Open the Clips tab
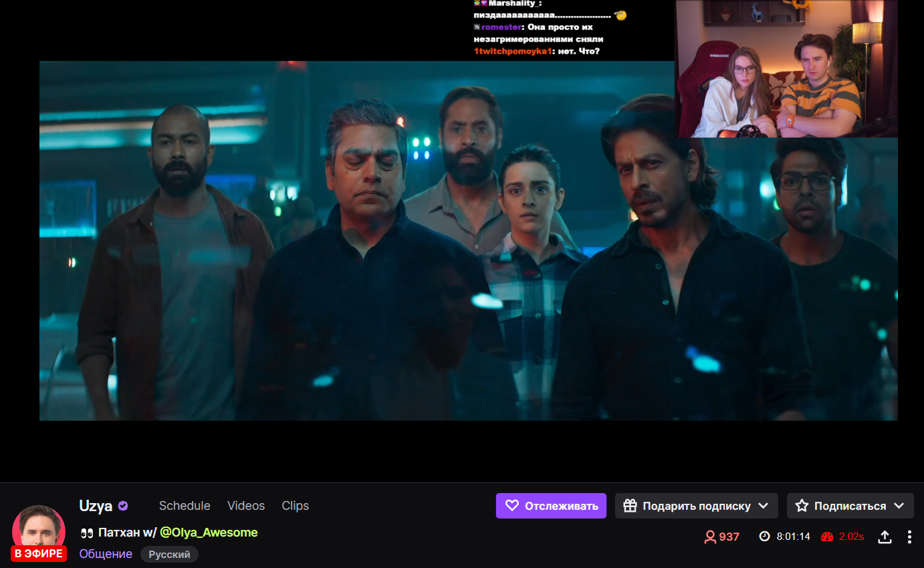This screenshot has height=568, width=924. pos(296,506)
